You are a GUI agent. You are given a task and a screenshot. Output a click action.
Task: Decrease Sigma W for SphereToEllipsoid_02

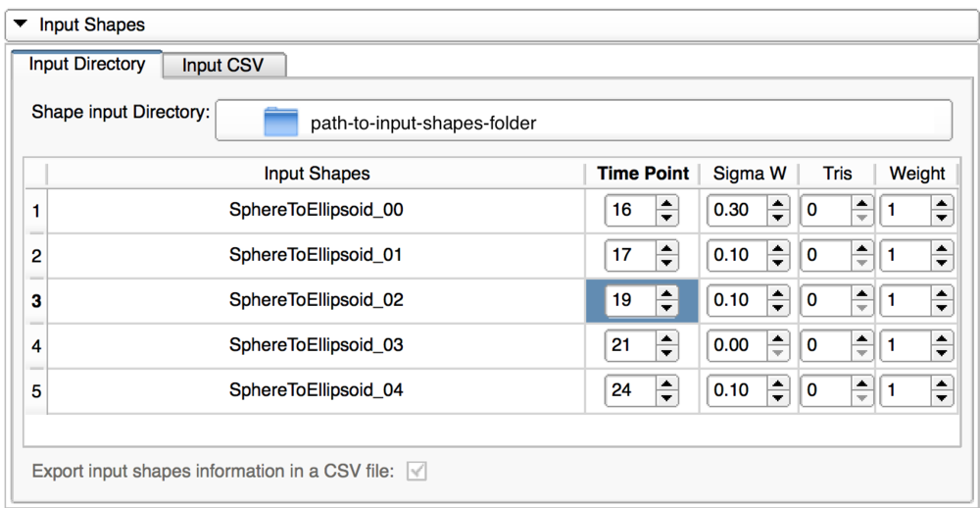point(778,307)
